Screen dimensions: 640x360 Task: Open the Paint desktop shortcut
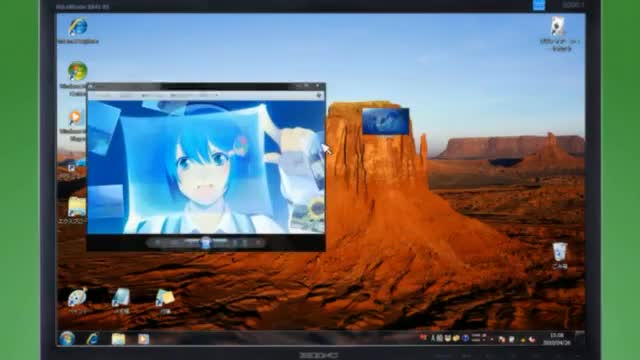pos(77,298)
